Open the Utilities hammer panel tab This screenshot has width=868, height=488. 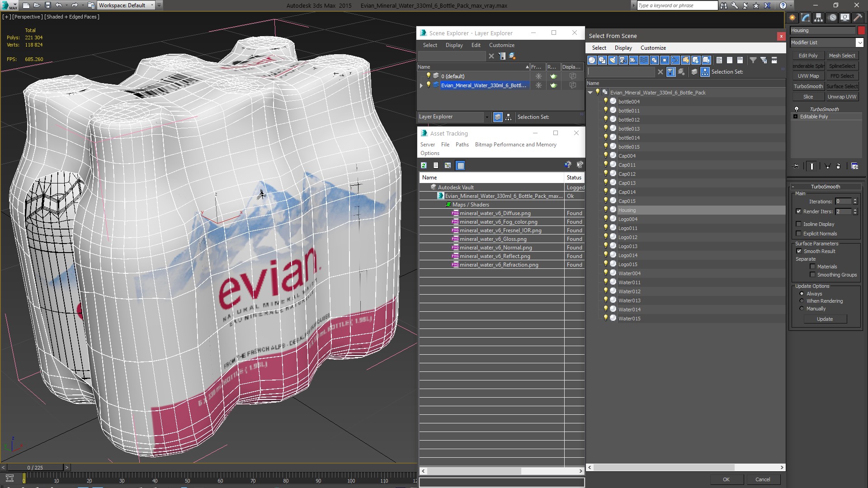pos(858,18)
